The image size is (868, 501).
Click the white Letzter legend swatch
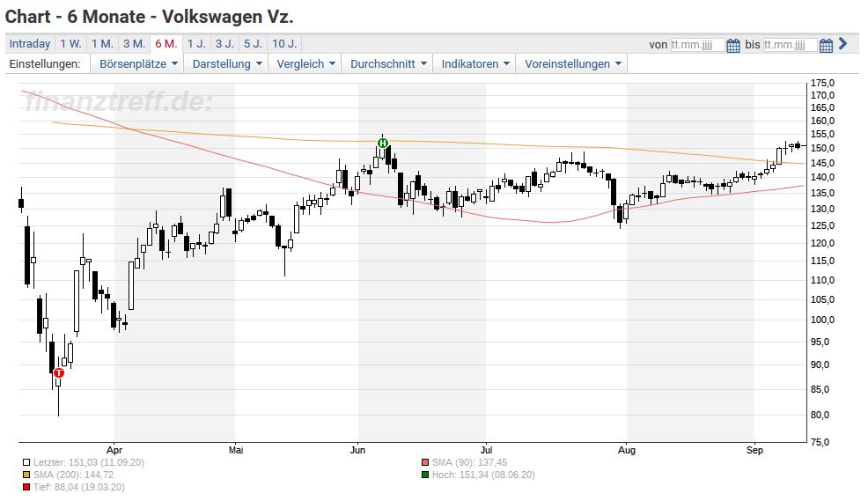(26, 462)
